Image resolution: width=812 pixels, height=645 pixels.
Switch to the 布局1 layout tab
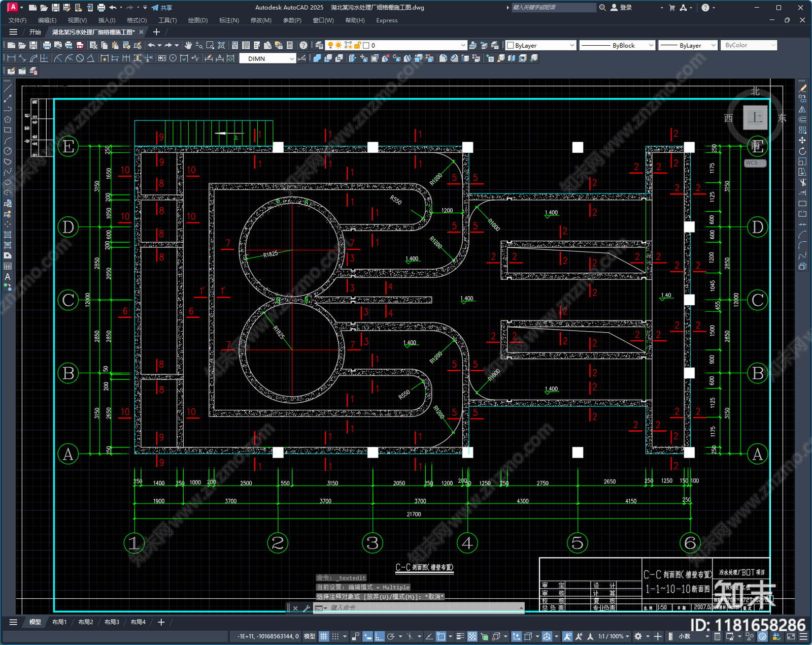(59, 622)
